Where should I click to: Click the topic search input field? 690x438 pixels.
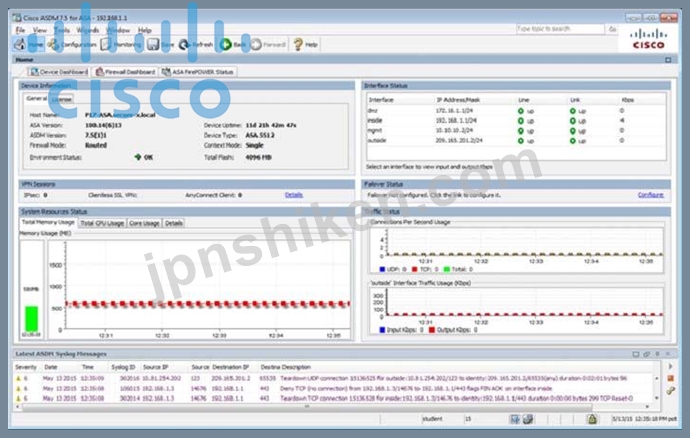pyautogui.click(x=560, y=29)
